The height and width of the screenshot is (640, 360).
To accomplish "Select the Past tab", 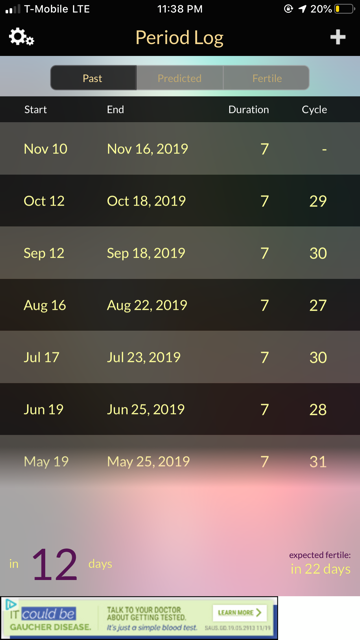I will (x=93, y=78).
